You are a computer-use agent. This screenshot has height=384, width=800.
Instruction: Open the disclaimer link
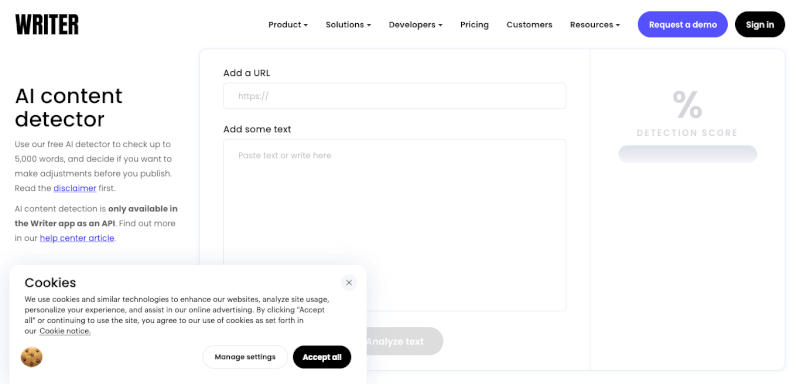tap(75, 188)
